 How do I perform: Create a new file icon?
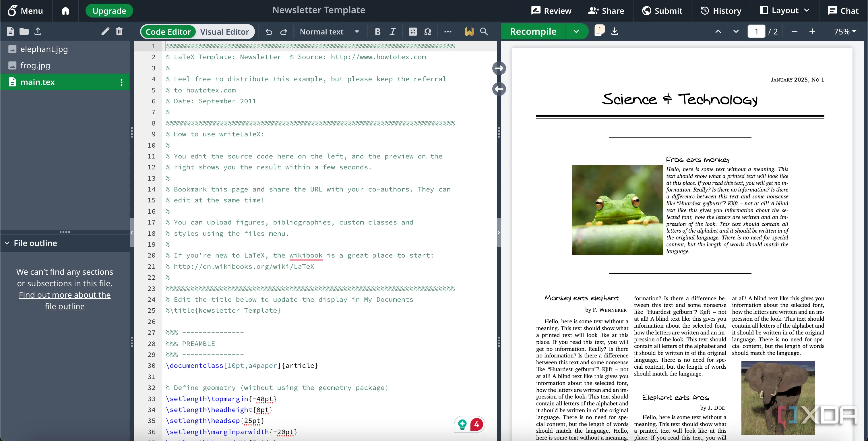[10, 31]
